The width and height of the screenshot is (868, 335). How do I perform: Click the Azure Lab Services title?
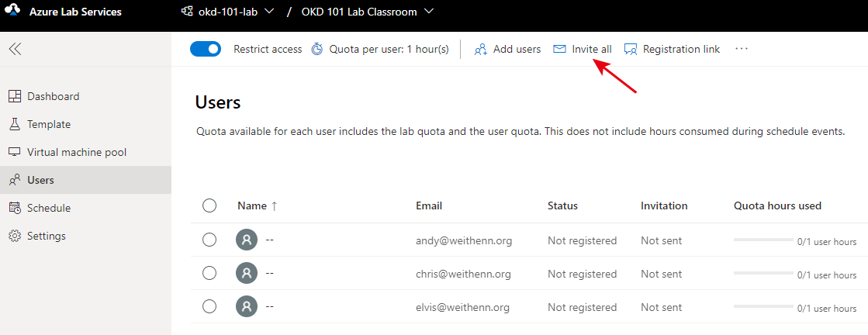pyautogui.click(x=75, y=12)
